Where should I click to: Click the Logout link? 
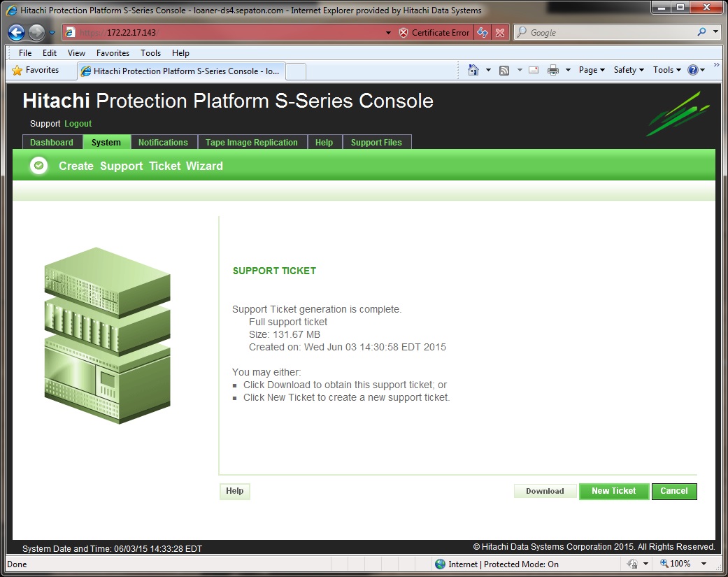point(78,124)
